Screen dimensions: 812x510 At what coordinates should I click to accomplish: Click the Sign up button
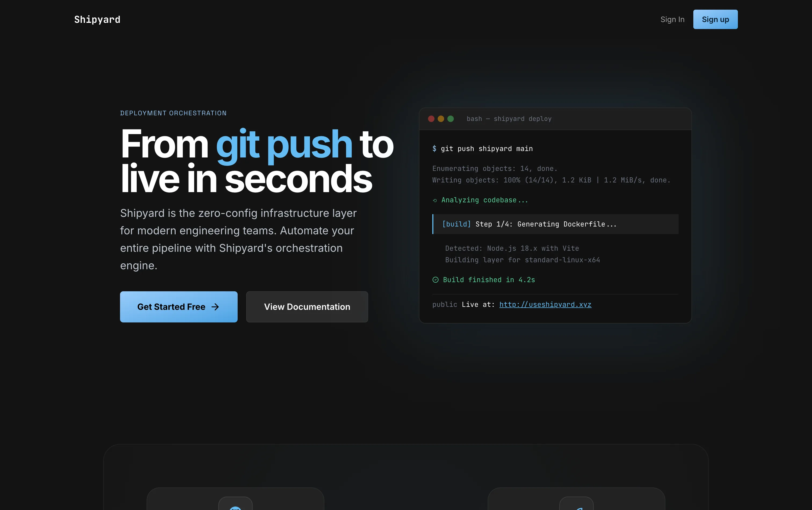tap(715, 20)
